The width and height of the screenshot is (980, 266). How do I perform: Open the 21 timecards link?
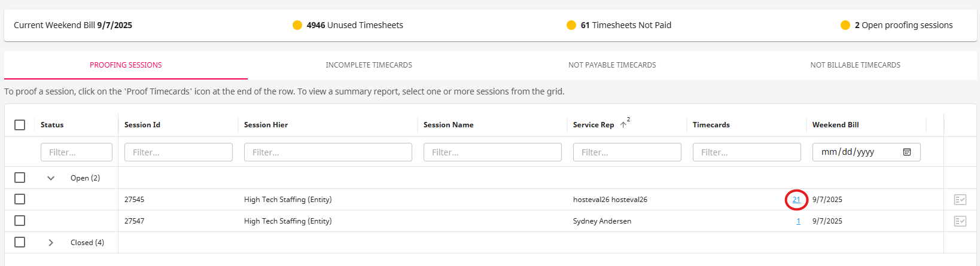coord(796,200)
